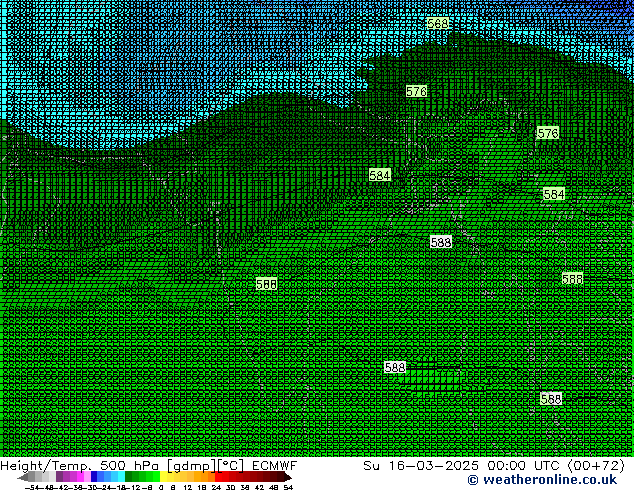Click the 576 contour label near right edge

click(547, 133)
